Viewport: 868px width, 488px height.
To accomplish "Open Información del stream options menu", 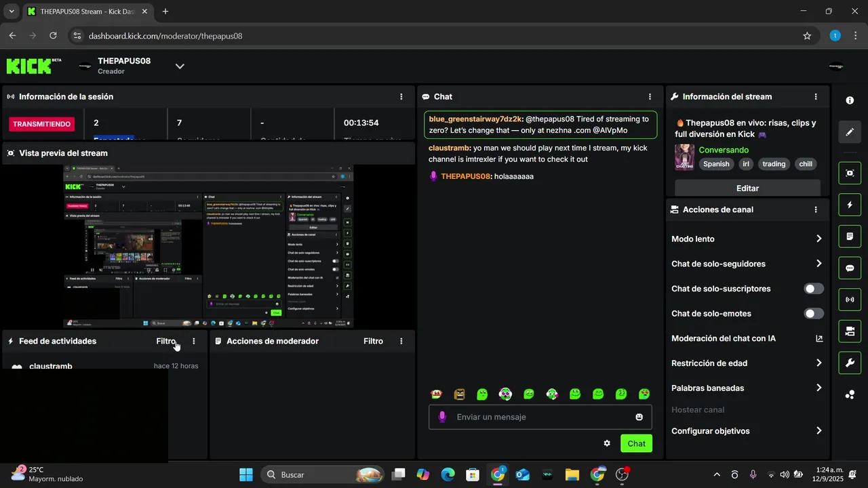I will 816,97.
